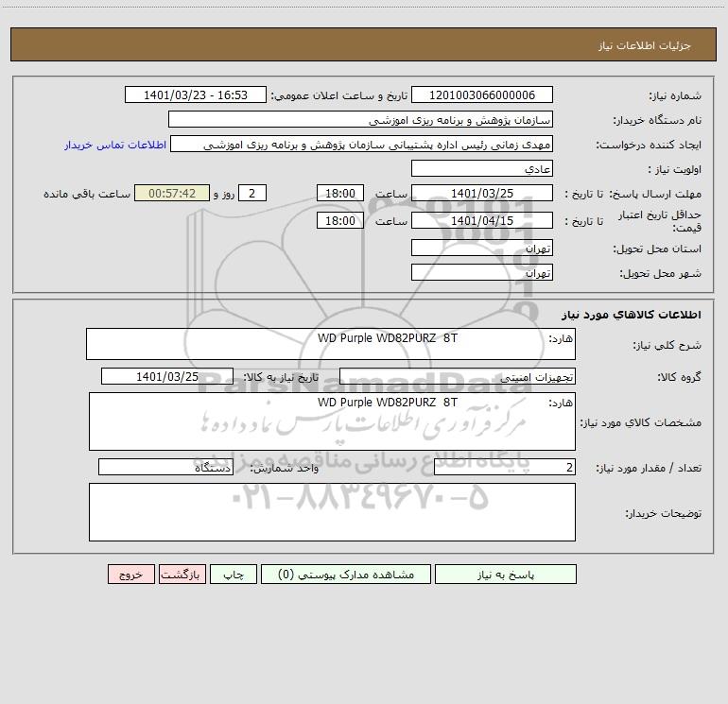Click the خروج exit button

click(130, 575)
